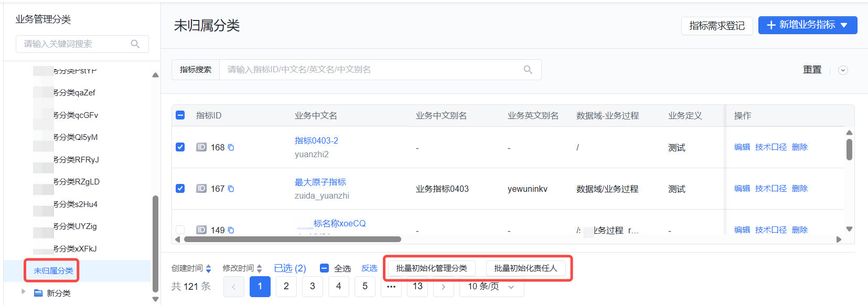Click table horizontal scrollbar thumb

pos(293,239)
